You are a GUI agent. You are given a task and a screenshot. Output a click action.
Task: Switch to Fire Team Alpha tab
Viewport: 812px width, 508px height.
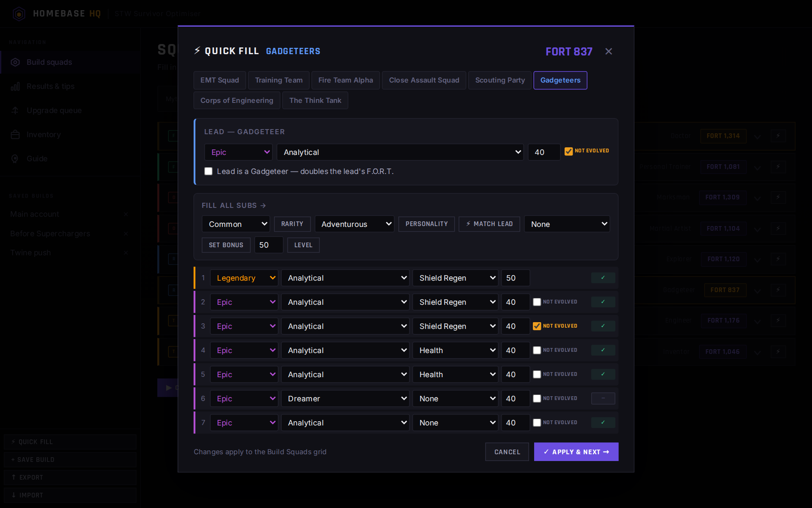tap(346, 80)
